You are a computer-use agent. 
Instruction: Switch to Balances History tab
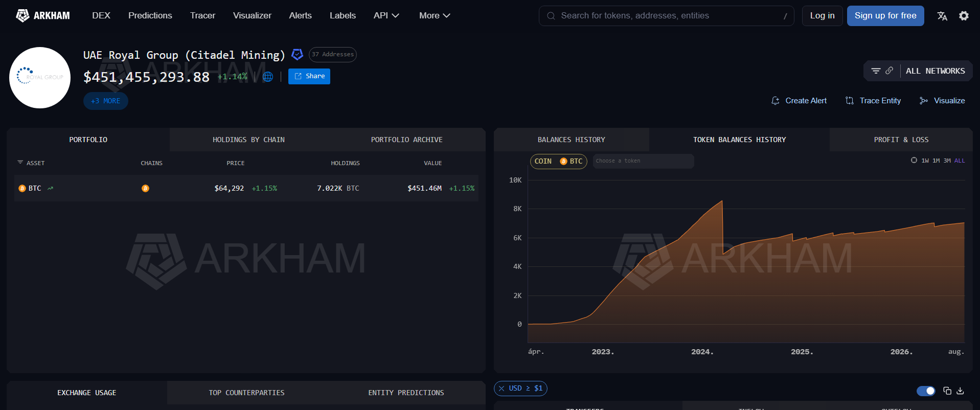click(572, 140)
